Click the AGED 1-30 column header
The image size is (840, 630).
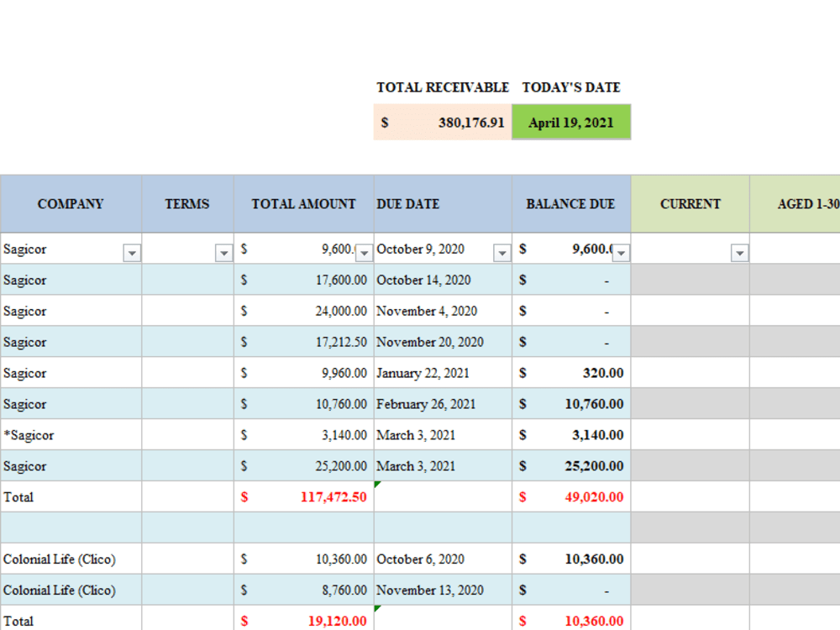(804, 203)
